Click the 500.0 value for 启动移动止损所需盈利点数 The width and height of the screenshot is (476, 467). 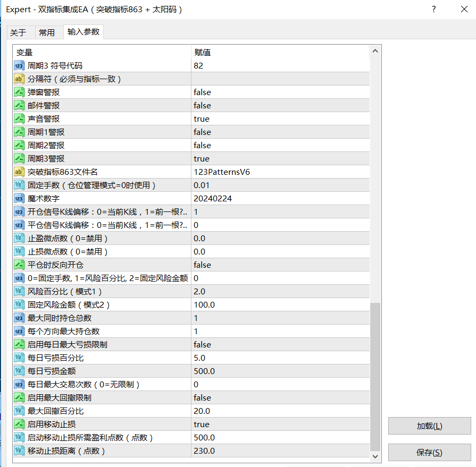pyautogui.click(x=204, y=438)
